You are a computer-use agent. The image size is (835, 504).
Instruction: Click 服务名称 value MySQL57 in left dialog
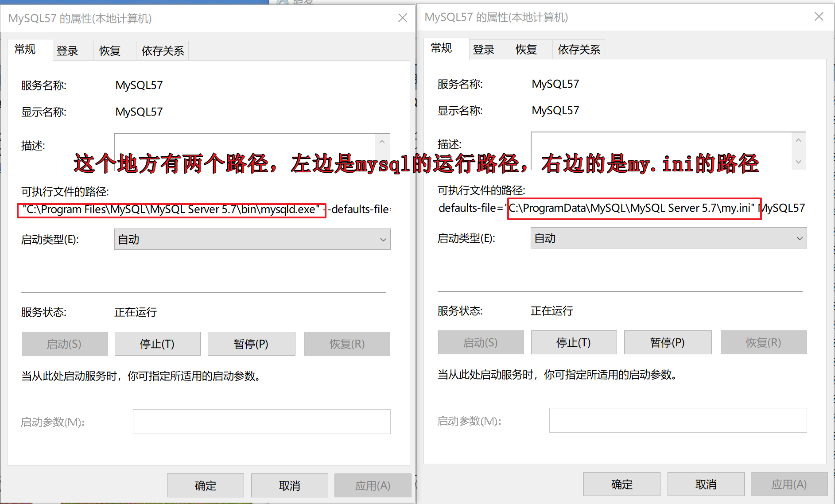click(139, 85)
